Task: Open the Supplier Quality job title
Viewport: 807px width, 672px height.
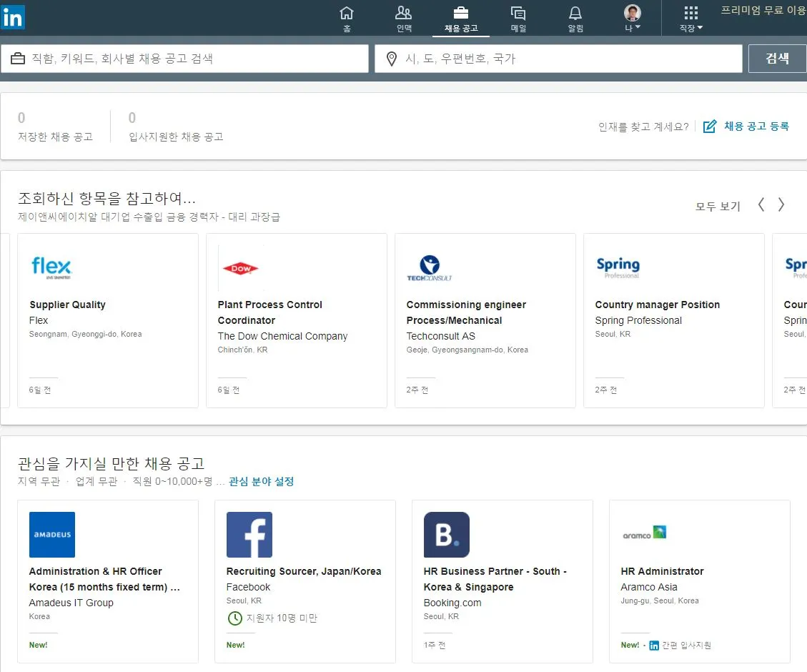Action: coord(67,305)
